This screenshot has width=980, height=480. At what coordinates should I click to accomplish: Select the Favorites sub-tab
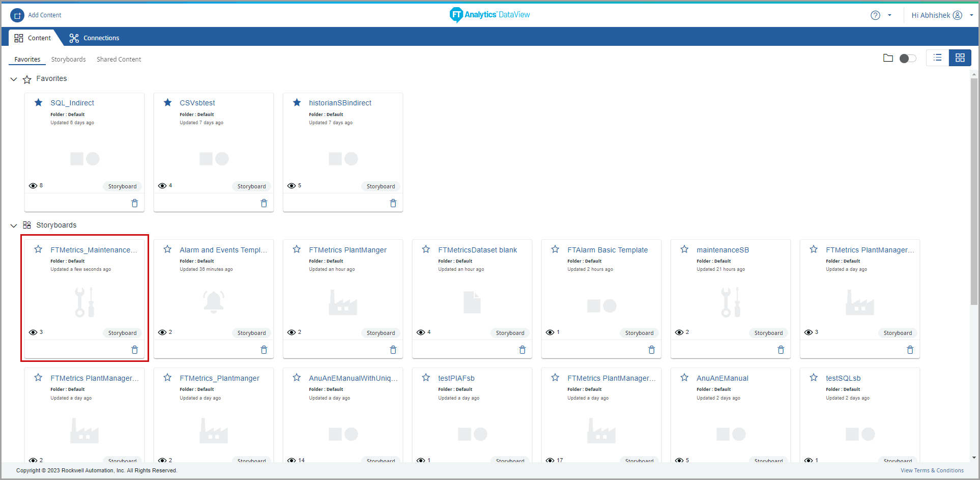click(27, 60)
